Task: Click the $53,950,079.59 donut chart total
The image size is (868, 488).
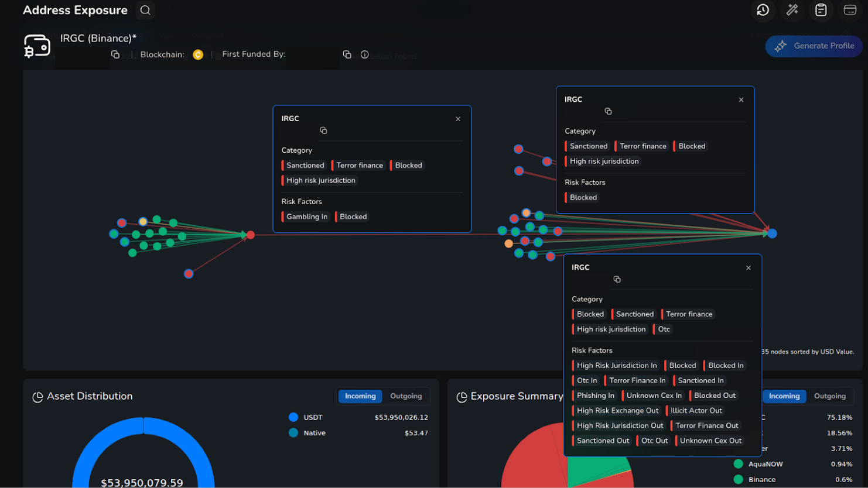Action: (142, 483)
